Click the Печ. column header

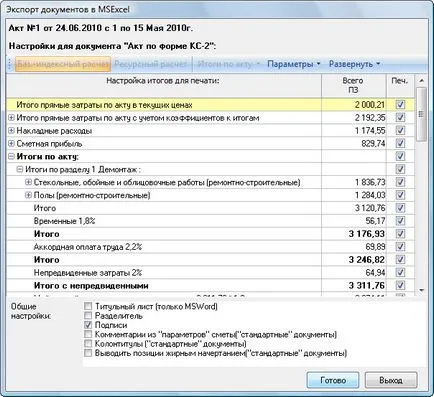tap(400, 85)
